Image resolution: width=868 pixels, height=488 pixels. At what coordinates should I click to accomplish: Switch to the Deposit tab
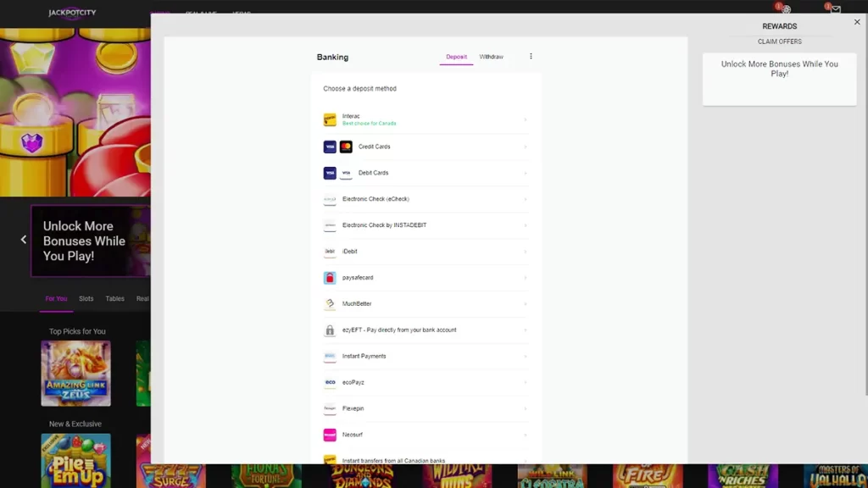point(456,57)
